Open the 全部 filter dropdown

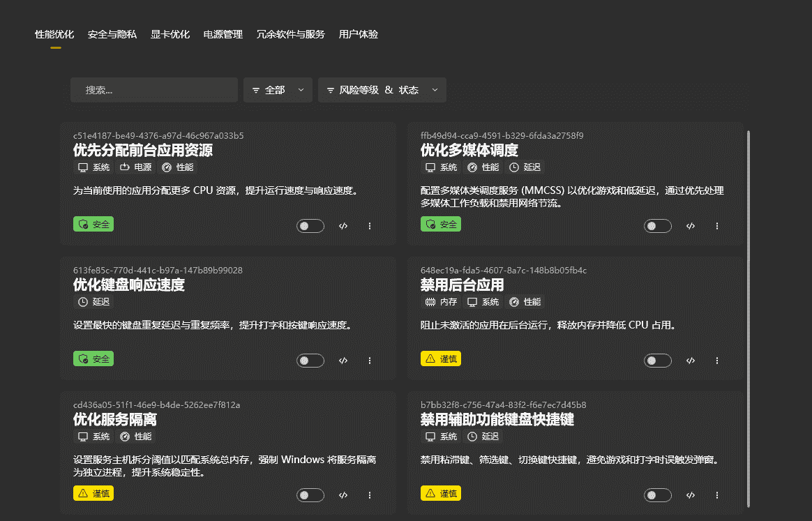[x=278, y=90]
